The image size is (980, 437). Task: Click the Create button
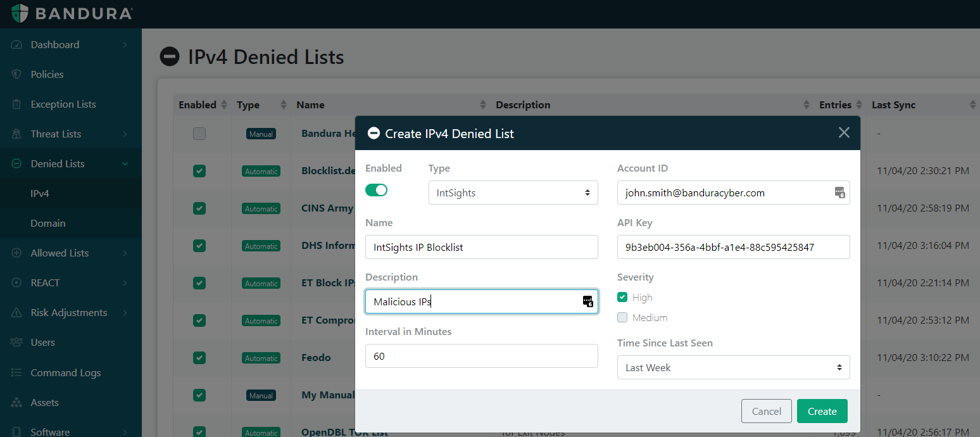click(x=822, y=412)
